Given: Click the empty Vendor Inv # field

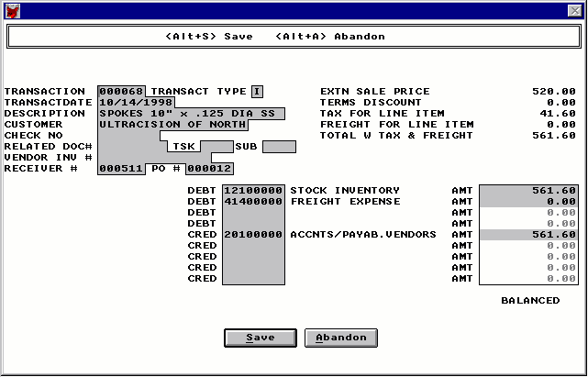Looking at the screenshot, I should click(154, 158).
